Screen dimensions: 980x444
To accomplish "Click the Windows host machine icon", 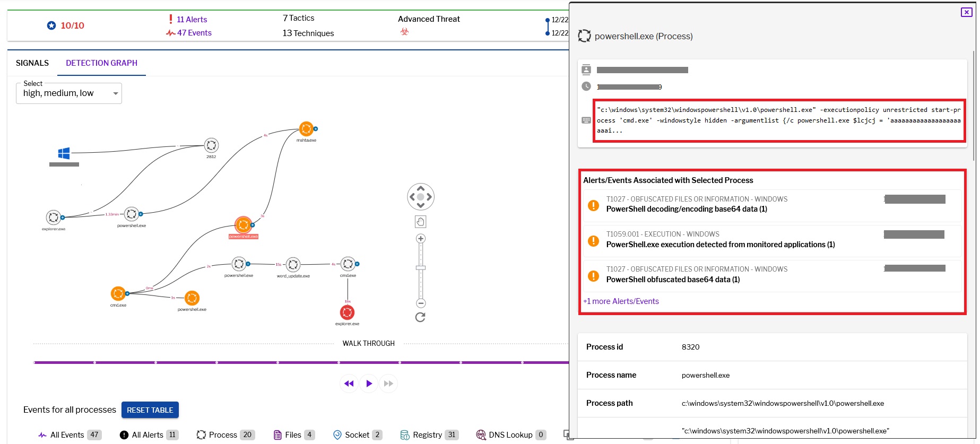I will tap(64, 153).
